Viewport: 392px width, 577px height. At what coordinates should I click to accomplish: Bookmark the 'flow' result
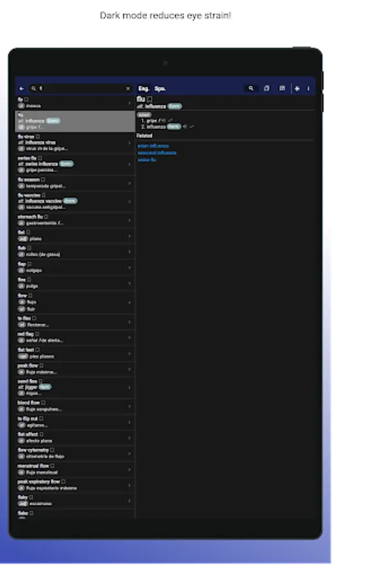pos(30,296)
